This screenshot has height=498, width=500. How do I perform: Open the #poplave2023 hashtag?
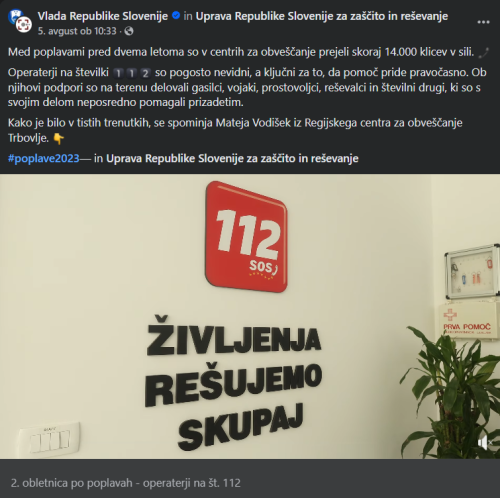coord(44,158)
